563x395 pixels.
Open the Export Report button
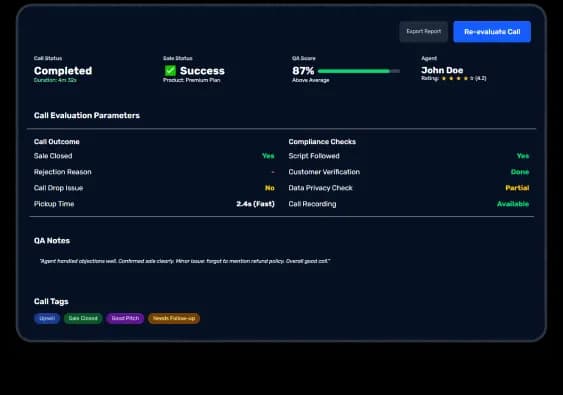click(x=424, y=32)
